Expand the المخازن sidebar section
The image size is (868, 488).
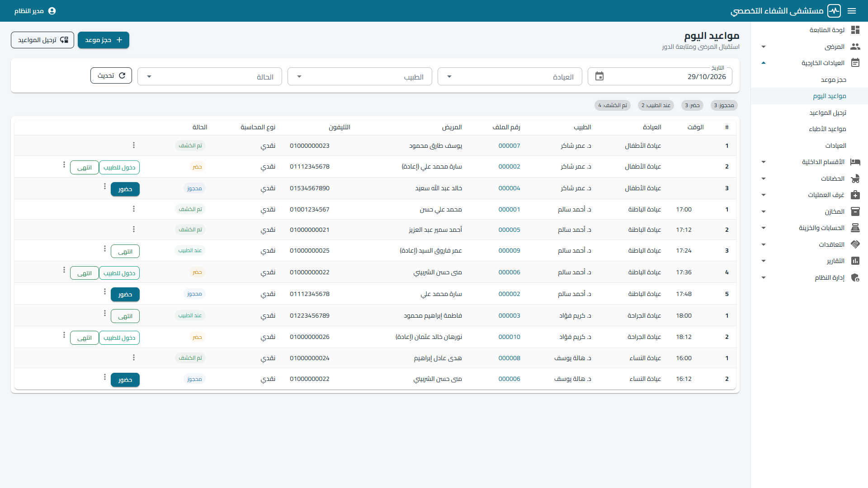click(x=764, y=211)
